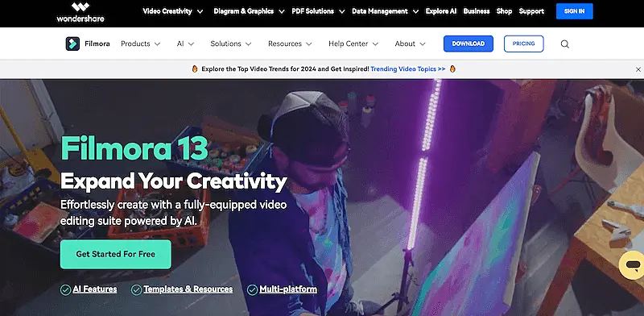Open the Business menu item
The height and width of the screenshot is (316, 644).
click(477, 11)
